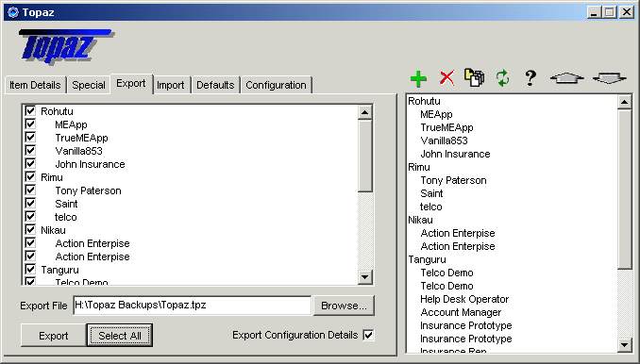Uncheck the Tony Paterson checkbox
640x364 pixels.
[x=30, y=190]
